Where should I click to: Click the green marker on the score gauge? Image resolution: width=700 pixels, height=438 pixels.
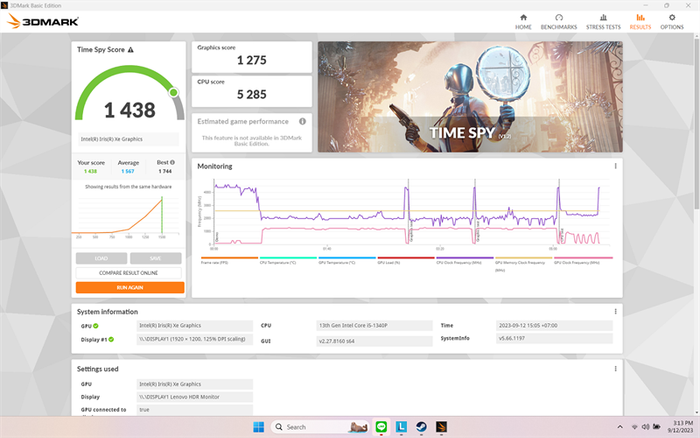[x=173, y=92]
